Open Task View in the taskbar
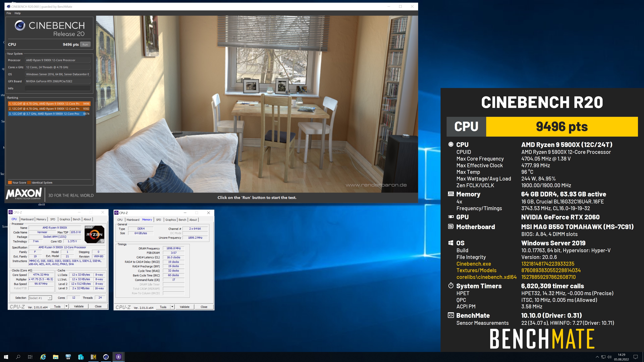This screenshot has height=362, width=644. [x=30, y=357]
